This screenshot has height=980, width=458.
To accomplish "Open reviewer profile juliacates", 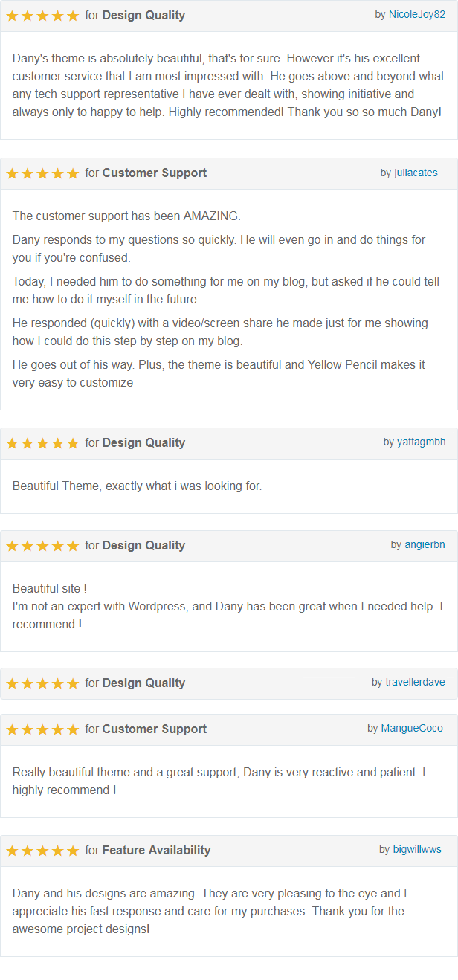I will coord(416,173).
